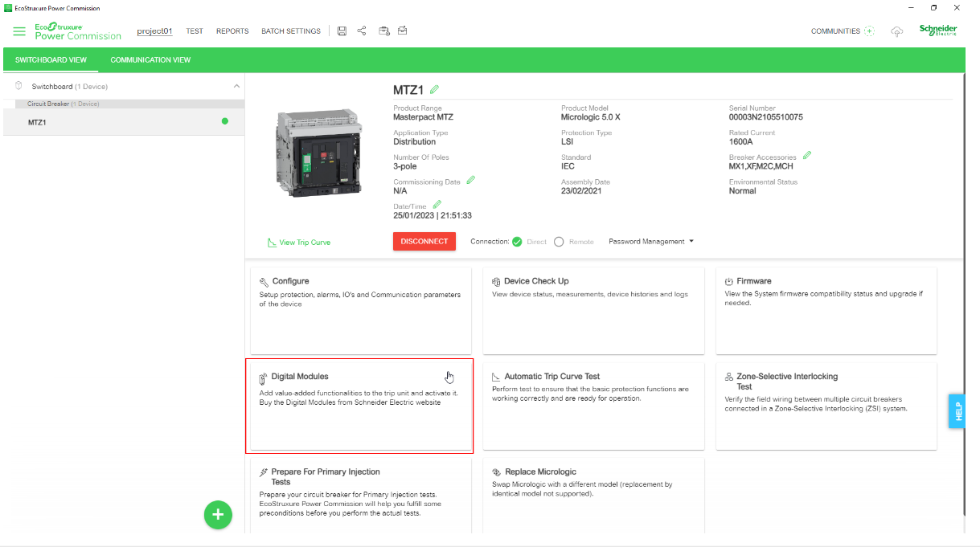The height and width of the screenshot is (547, 980).
Task: Click the share project icon
Action: tap(362, 31)
